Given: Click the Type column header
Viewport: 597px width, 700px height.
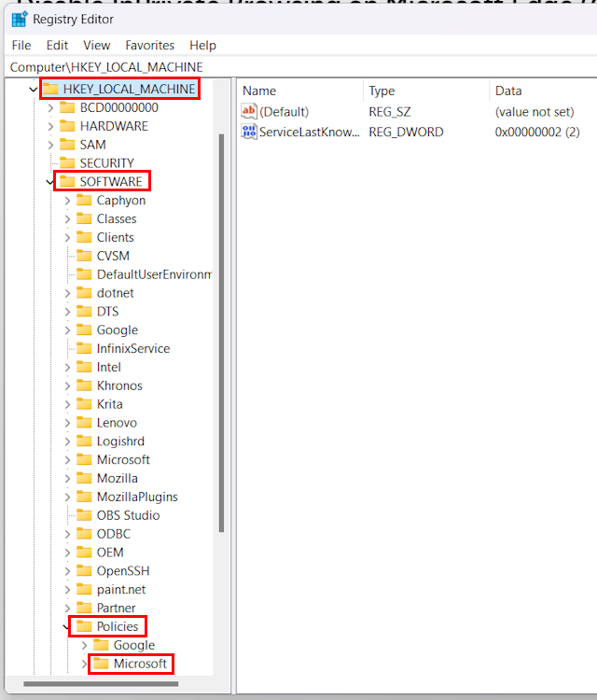Looking at the screenshot, I should 424,91.
